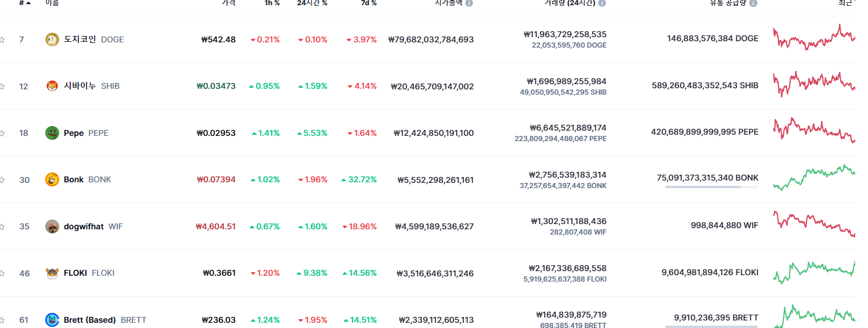Viewport: 868px width, 328px height.
Task: Open Bonk BONK coin page
Action: pyautogui.click(x=87, y=179)
